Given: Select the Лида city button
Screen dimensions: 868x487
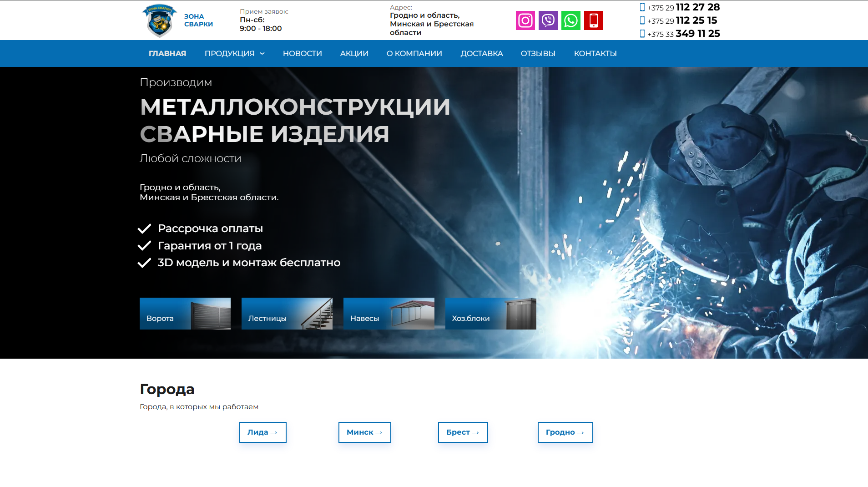Looking at the screenshot, I should click(263, 432).
